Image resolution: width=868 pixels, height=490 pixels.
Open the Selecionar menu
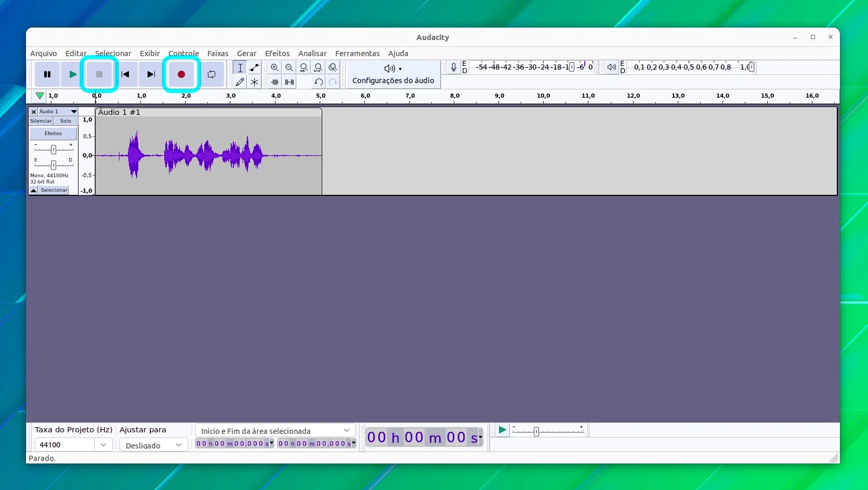pos(113,54)
